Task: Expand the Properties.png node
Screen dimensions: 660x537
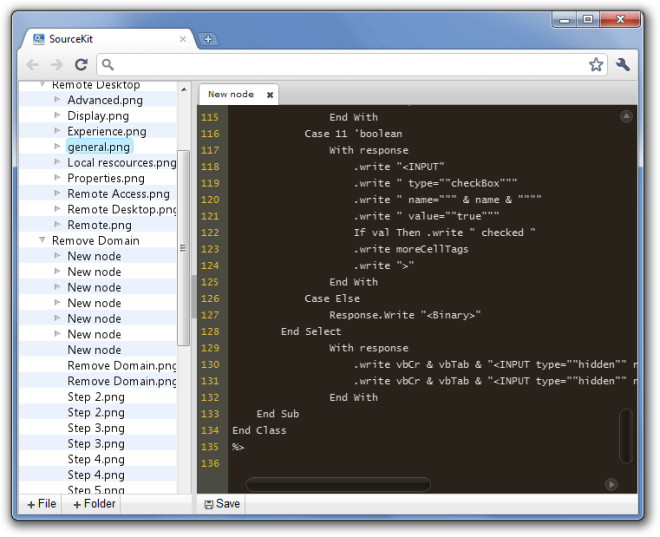Action: [x=57, y=178]
